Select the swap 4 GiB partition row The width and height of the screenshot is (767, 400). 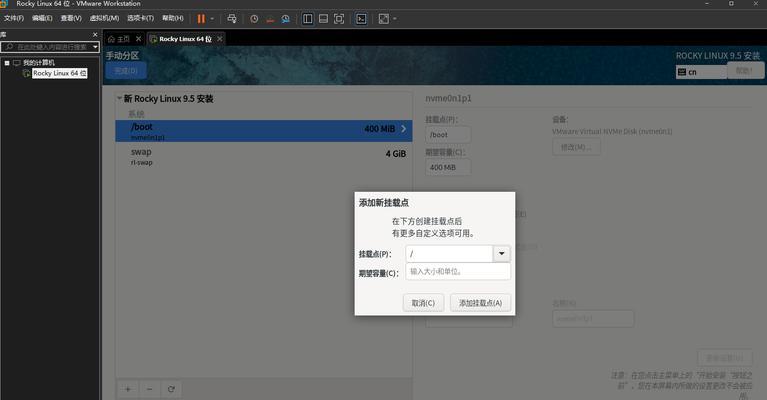pyautogui.click(x=264, y=156)
